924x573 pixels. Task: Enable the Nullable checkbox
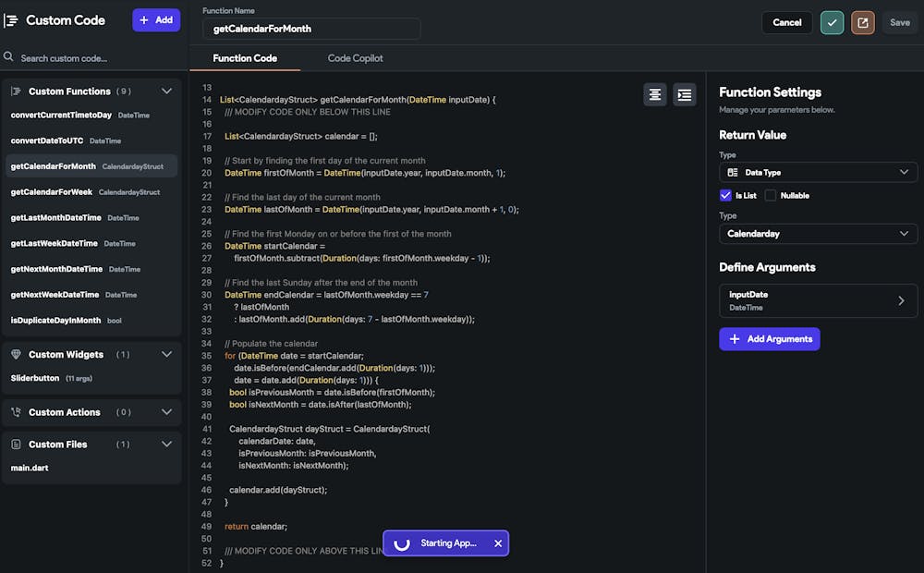771,196
